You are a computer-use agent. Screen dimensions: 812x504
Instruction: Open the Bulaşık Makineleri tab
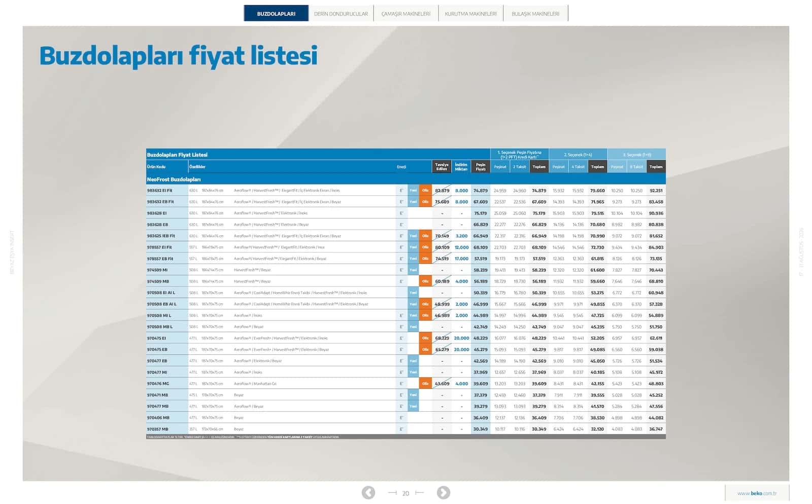coord(535,14)
